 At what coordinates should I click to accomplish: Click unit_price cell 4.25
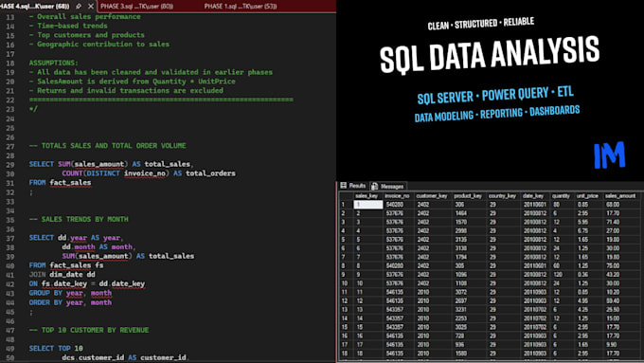coord(582,310)
